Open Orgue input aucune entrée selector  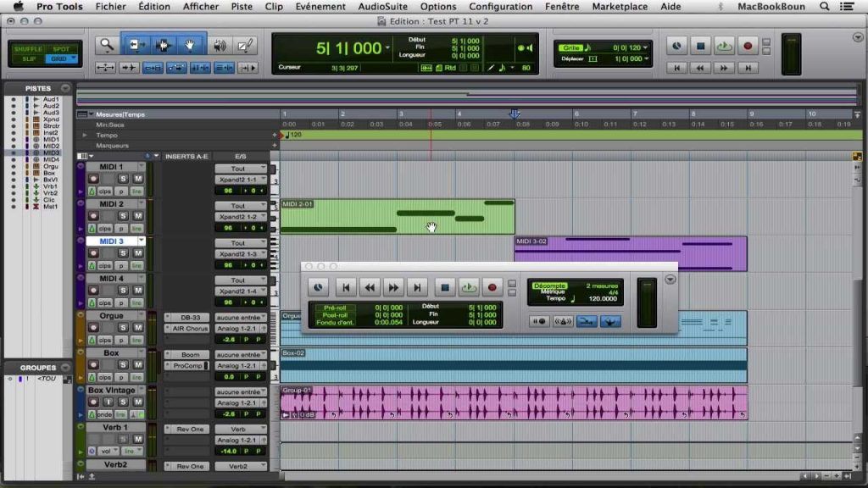(241, 318)
